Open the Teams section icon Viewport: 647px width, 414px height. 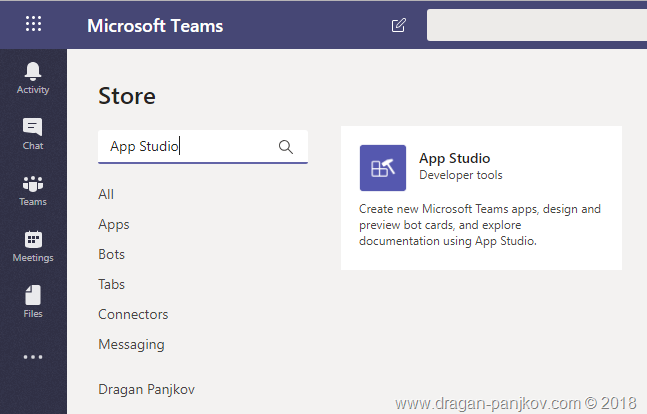tap(33, 184)
